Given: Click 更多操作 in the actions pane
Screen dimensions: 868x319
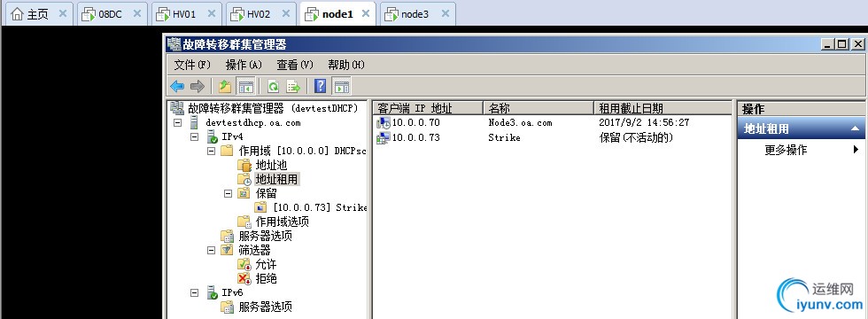Looking at the screenshot, I should [x=786, y=150].
